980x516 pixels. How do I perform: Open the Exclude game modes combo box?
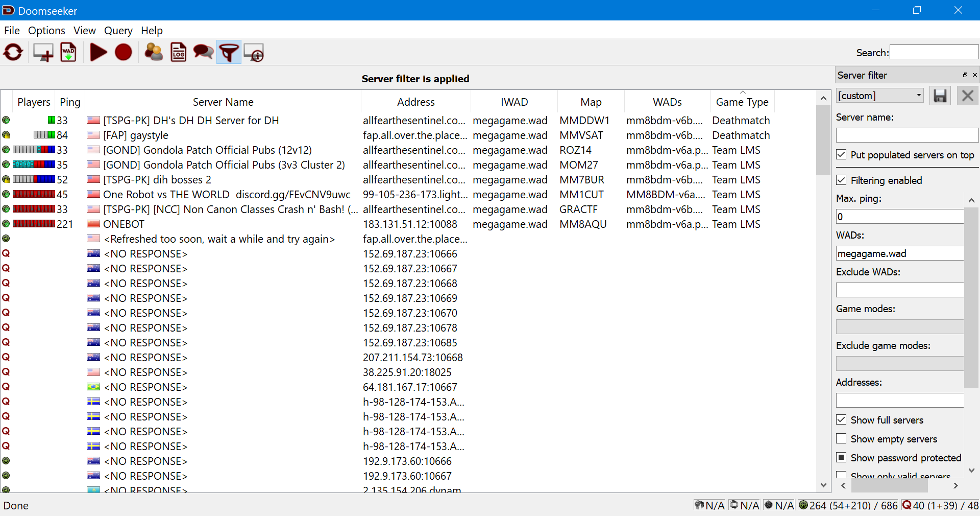pos(899,364)
